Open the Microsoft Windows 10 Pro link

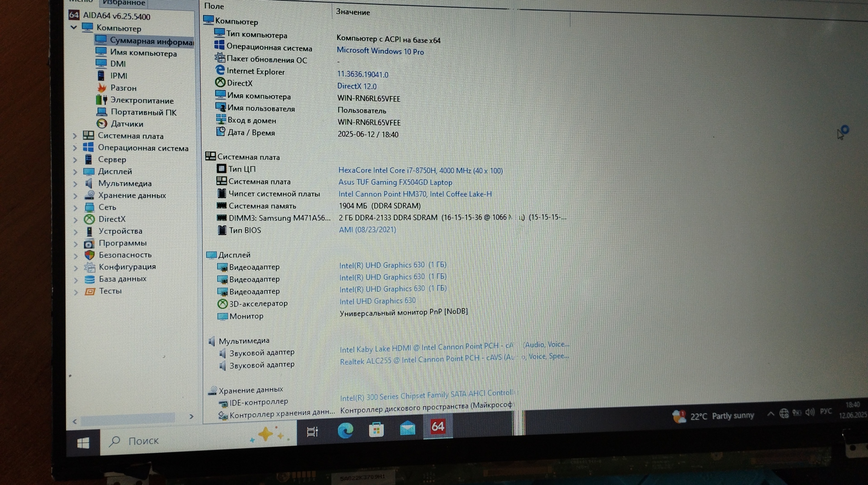(380, 51)
